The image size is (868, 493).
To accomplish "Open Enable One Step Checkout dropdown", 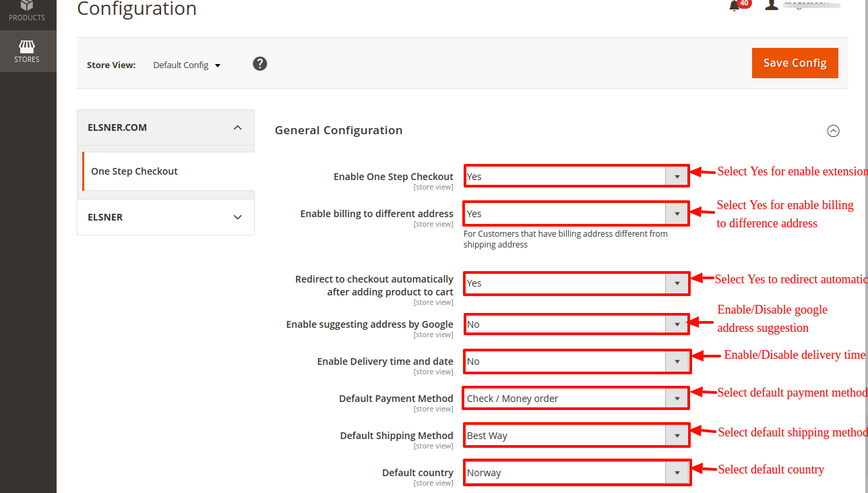I will pyautogui.click(x=576, y=176).
